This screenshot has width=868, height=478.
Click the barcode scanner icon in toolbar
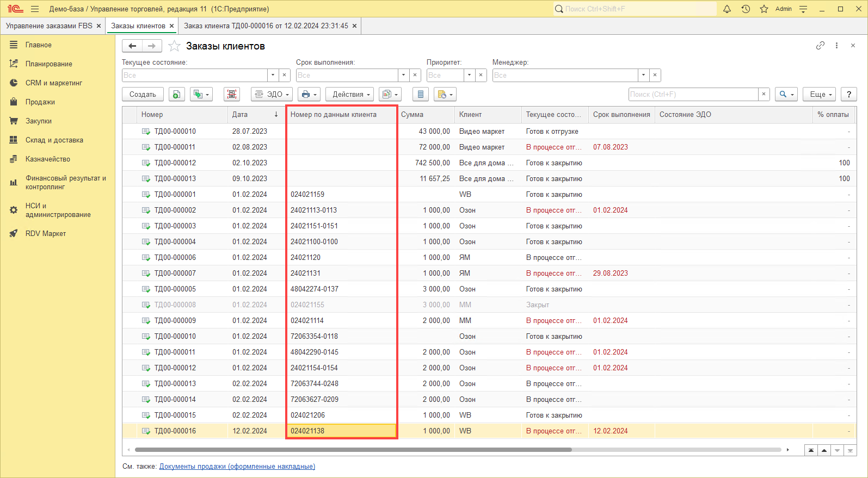click(232, 95)
